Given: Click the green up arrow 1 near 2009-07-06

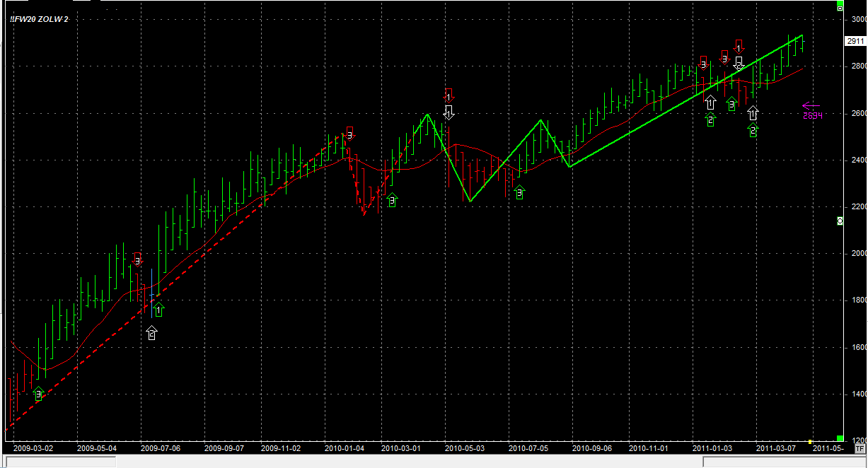Looking at the screenshot, I should pyautogui.click(x=158, y=309).
